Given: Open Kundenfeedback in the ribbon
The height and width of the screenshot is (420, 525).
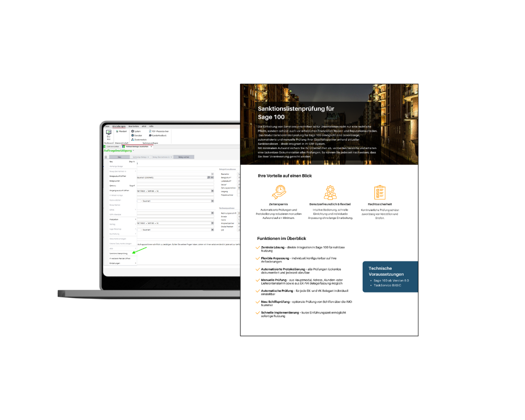Looking at the screenshot, I should 150,135.
